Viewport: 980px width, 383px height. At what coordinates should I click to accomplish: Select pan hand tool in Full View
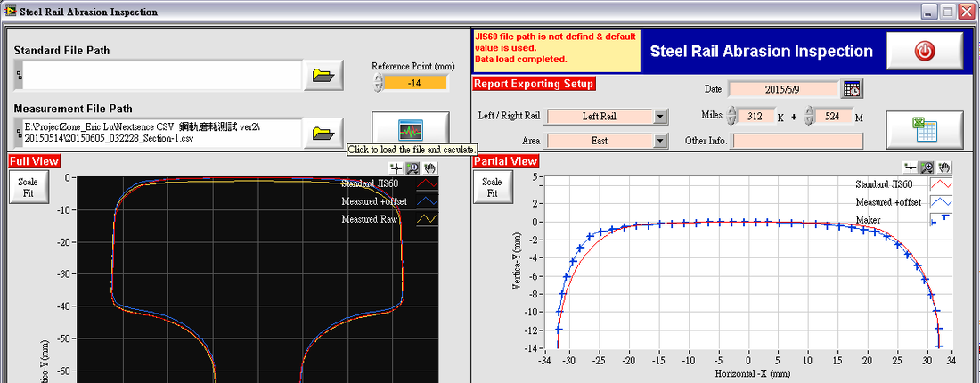point(429,167)
